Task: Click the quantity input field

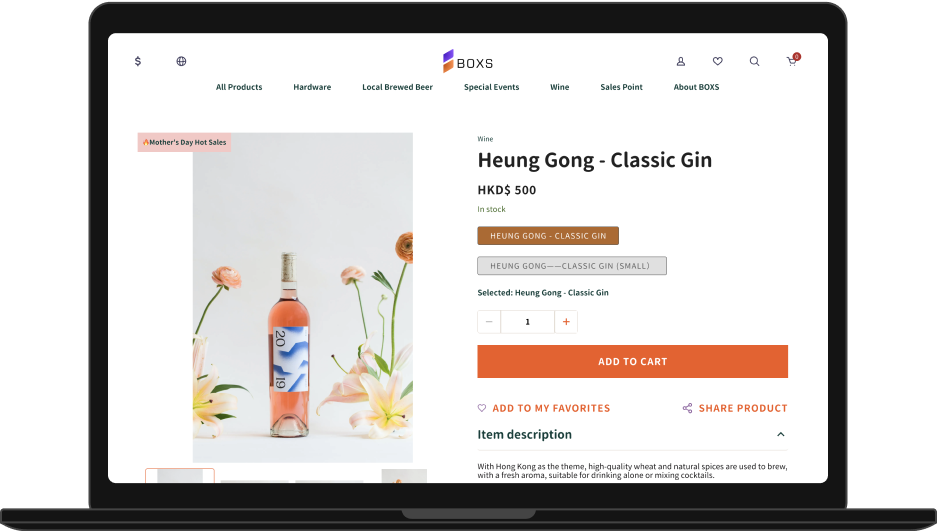Action: click(527, 322)
